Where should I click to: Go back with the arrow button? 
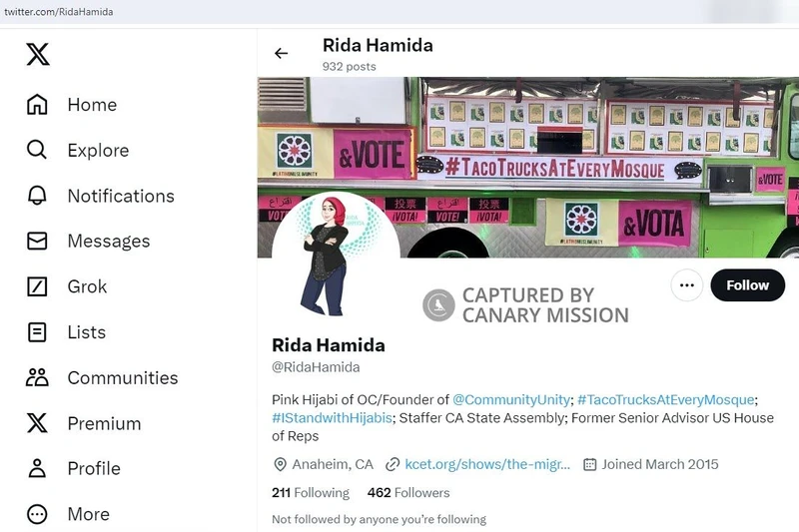[282, 53]
